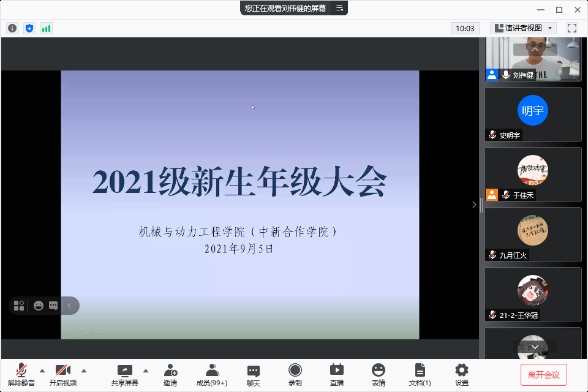
Task: Open the blue security shield icon
Action: click(x=29, y=28)
